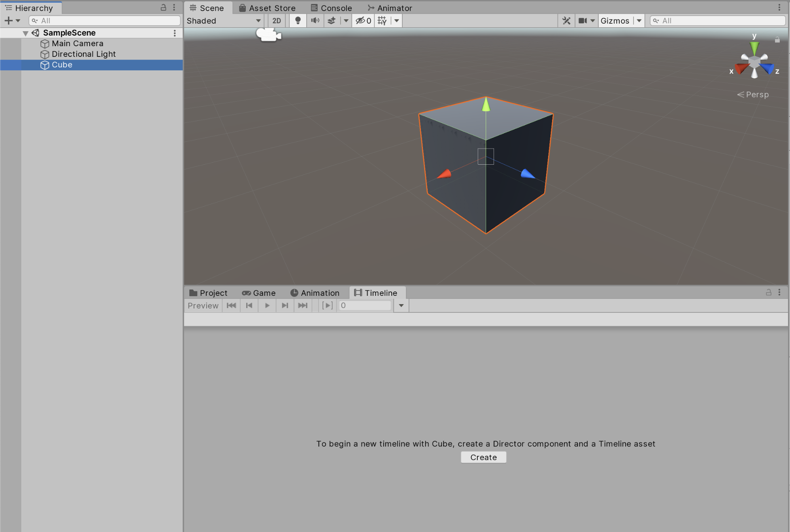Open the Console tab
The image size is (790, 532).
click(x=331, y=8)
